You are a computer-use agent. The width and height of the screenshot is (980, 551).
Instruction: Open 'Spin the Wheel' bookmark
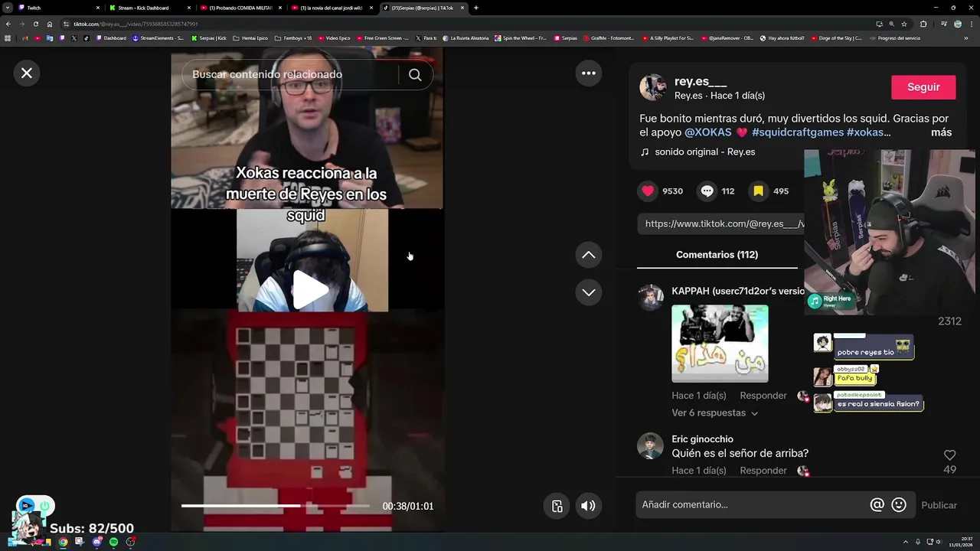521,38
